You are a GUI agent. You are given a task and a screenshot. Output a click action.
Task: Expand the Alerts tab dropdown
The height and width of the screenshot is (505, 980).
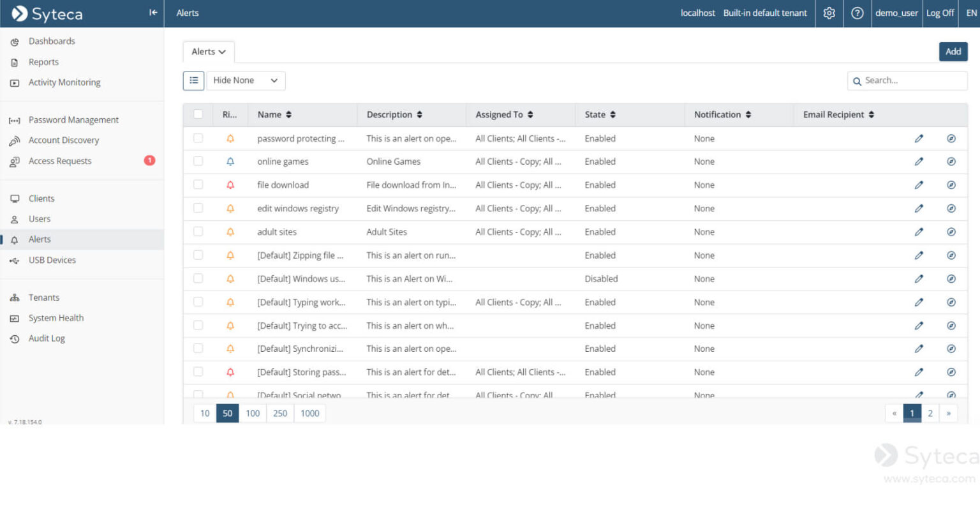coord(209,52)
